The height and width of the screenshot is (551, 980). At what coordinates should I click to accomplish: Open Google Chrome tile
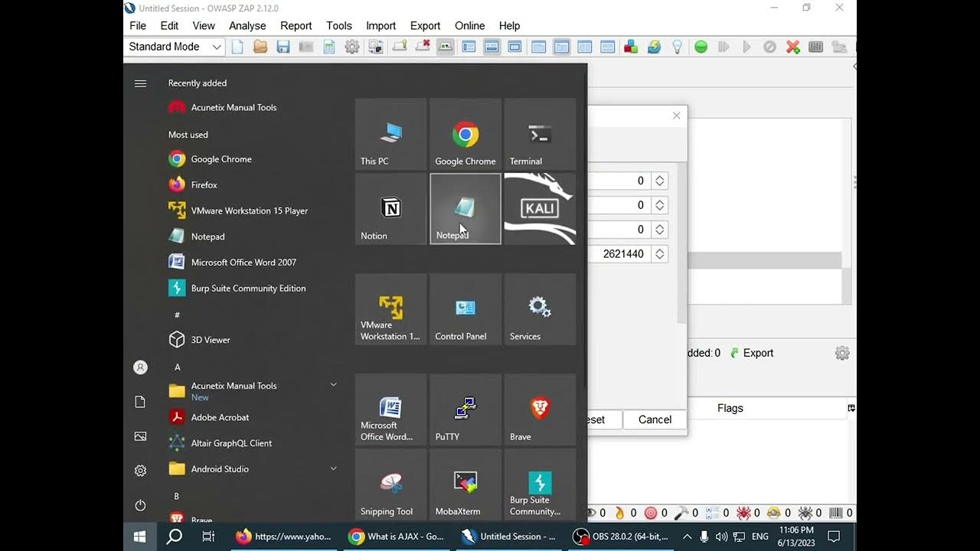[465, 134]
